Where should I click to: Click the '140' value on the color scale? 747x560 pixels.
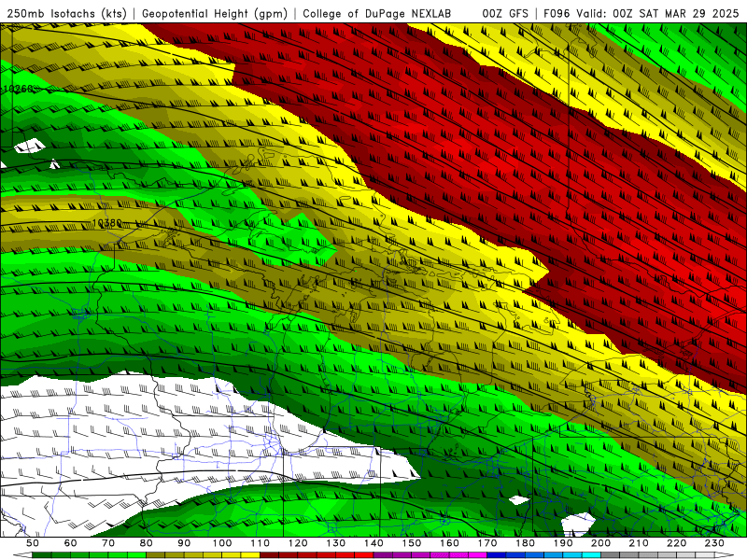click(x=373, y=543)
